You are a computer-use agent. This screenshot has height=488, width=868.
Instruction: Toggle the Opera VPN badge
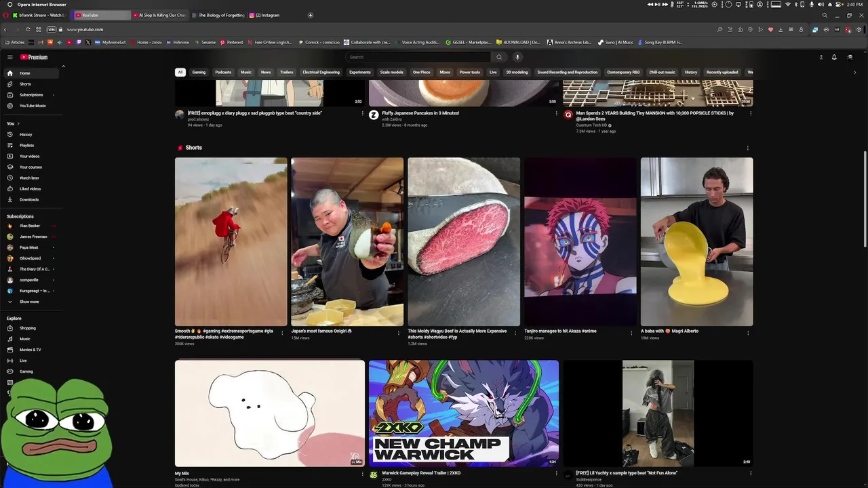51,29
